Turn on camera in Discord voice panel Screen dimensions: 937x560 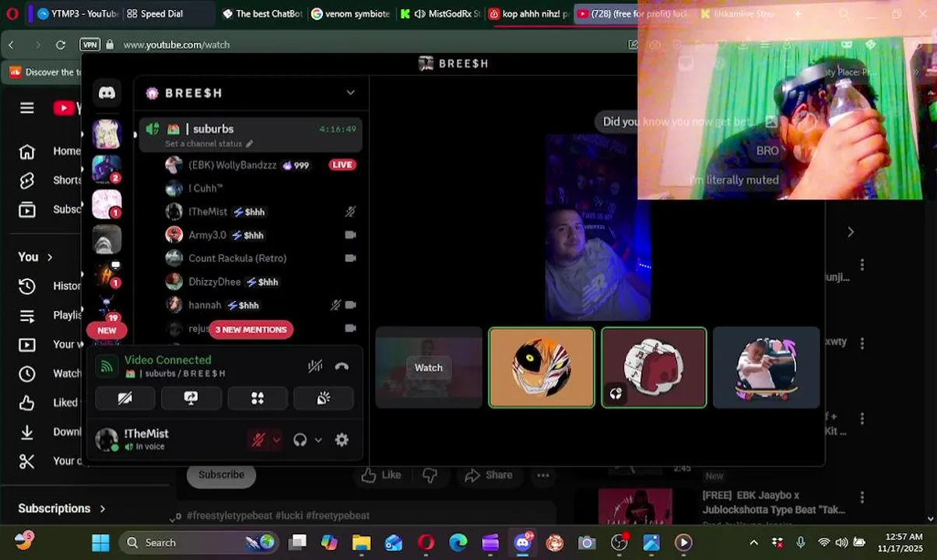click(125, 398)
